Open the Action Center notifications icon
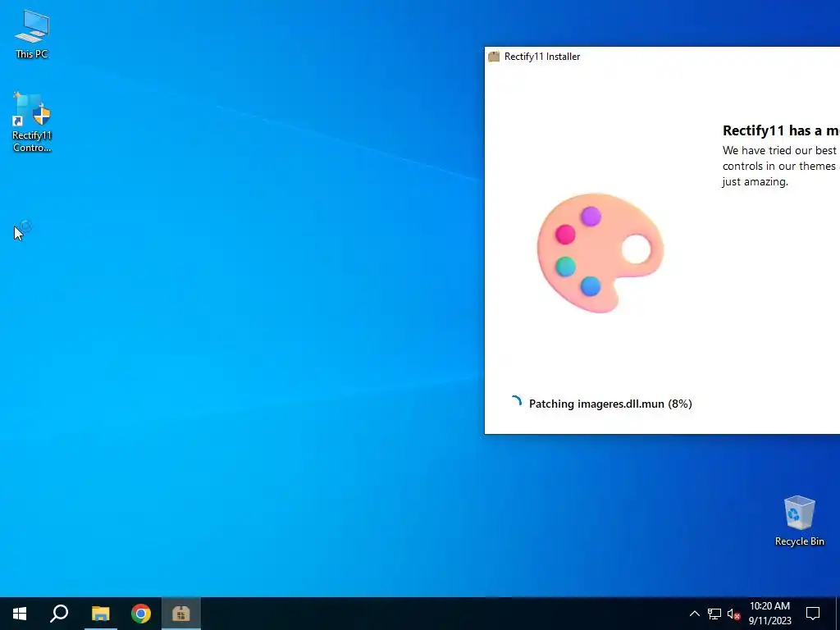This screenshot has width=840, height=630. (813, 614)
